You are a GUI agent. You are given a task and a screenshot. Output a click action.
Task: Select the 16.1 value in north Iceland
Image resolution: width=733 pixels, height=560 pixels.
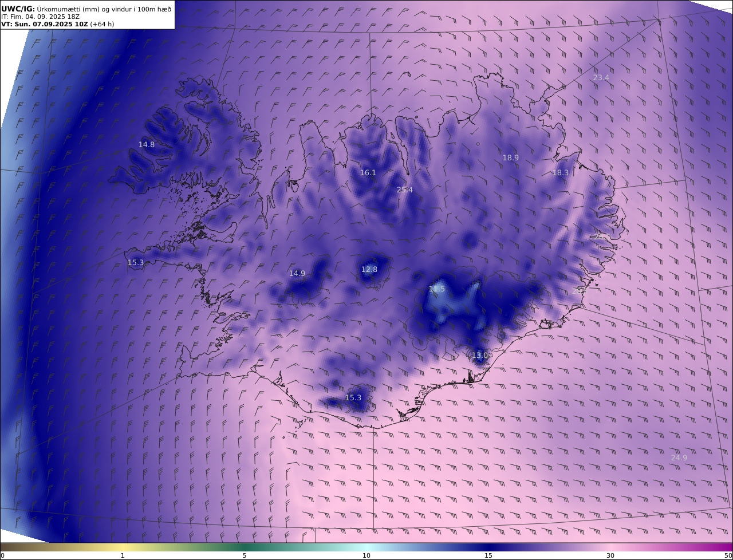(x=368, y=173)
